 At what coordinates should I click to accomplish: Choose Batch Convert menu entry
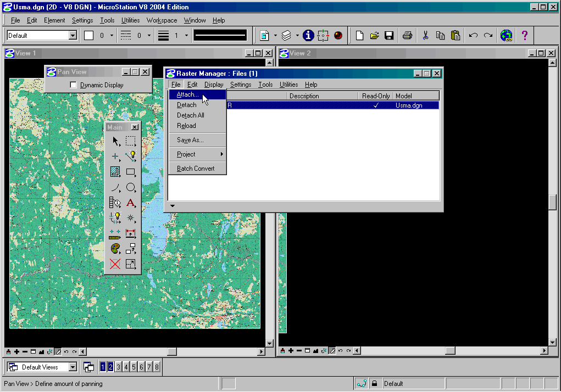click(197, 169)
